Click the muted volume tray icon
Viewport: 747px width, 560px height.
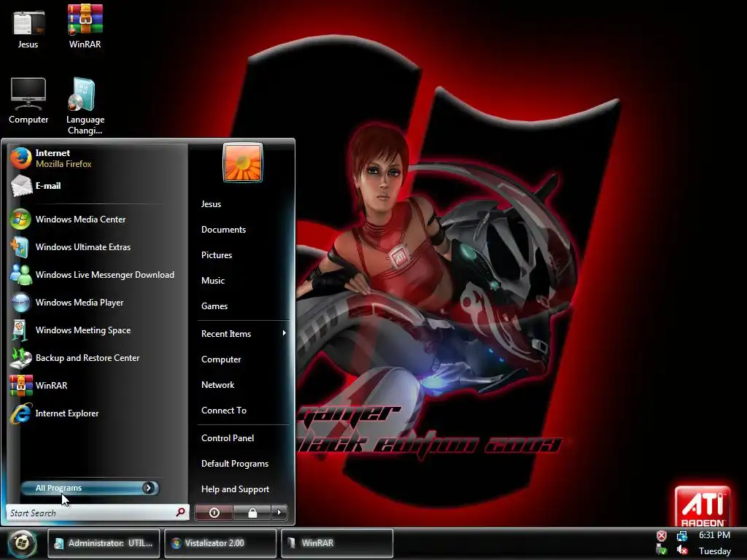(x=682, y=551)
